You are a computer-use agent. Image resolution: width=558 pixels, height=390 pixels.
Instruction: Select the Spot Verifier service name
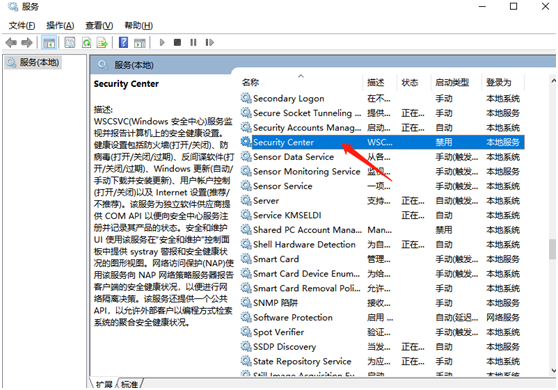point(279,332)
